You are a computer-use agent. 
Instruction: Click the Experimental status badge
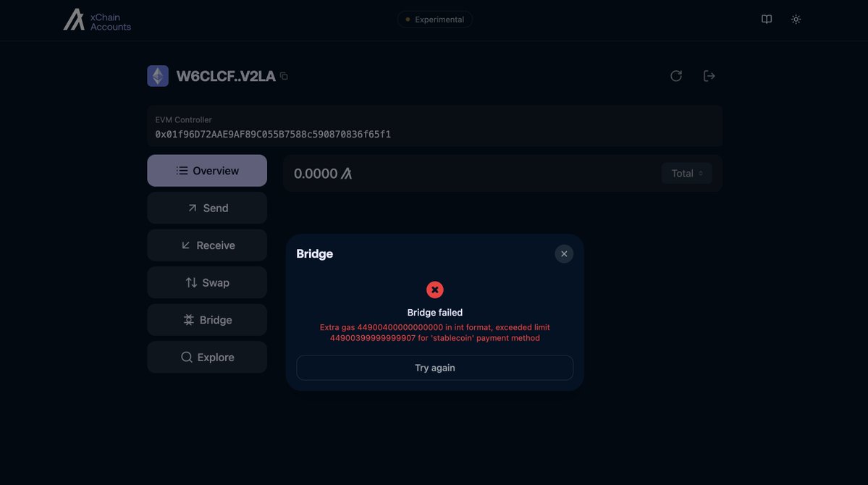(x=434, y=20)
